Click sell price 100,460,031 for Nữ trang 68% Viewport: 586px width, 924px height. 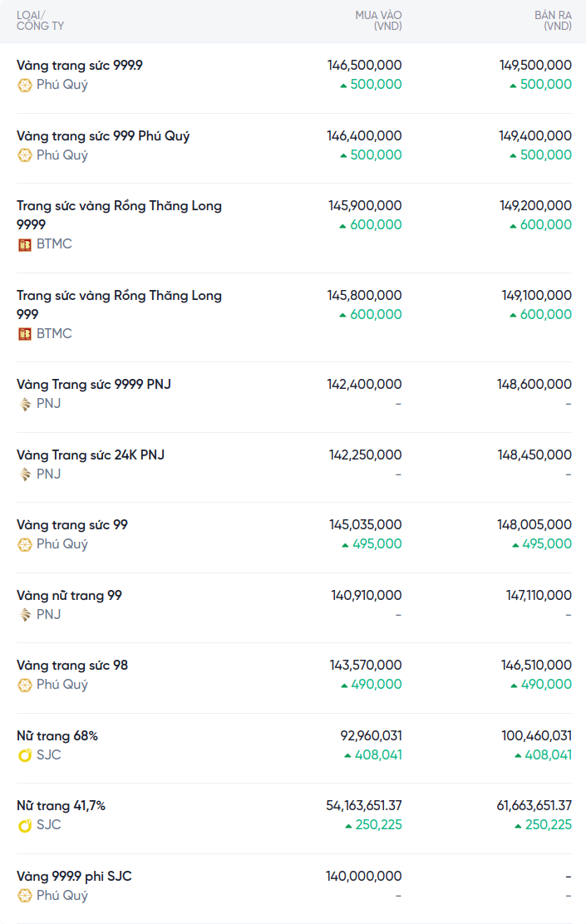(x=536, y=735)
